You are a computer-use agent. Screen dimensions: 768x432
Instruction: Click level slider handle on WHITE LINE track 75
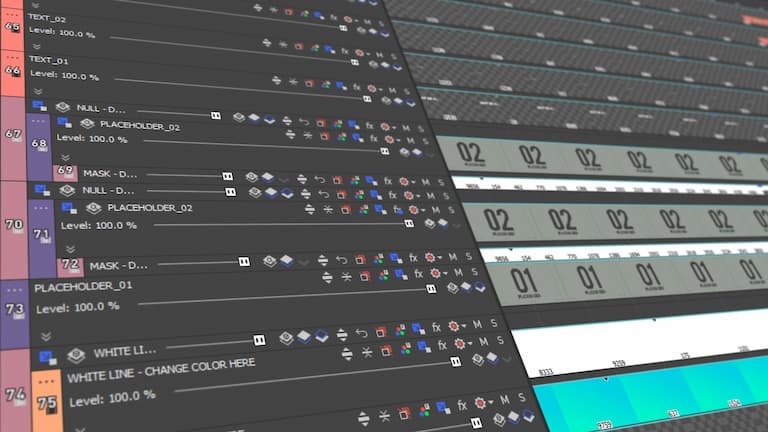pyautogui.click(x=456, y=361)
